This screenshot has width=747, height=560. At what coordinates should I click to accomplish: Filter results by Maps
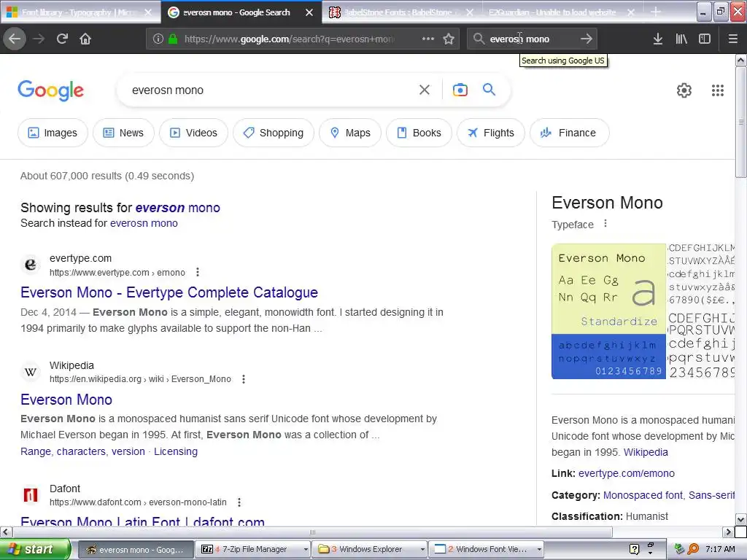pos(350,133)
